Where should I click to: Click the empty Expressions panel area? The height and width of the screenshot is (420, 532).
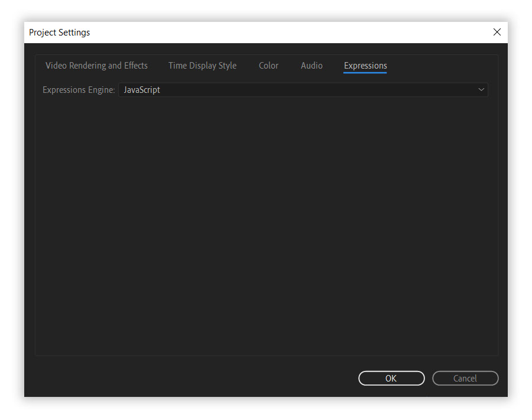click(266, 225)
